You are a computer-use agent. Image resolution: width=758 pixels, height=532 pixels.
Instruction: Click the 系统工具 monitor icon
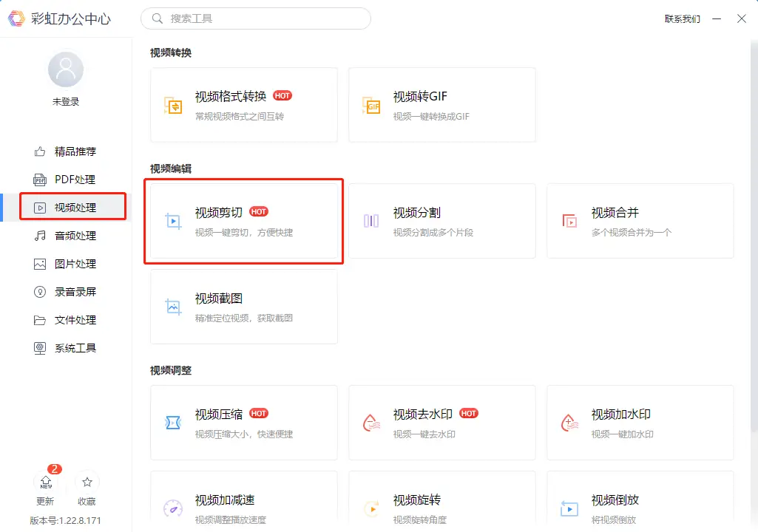pos(40,348)
